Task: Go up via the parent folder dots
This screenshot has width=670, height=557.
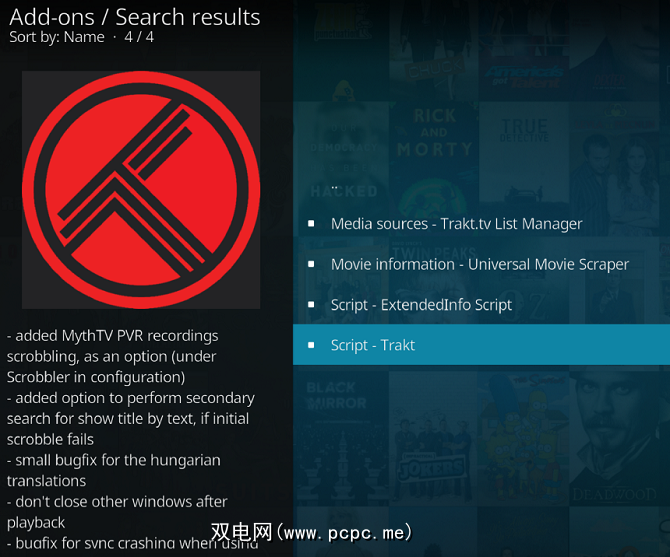Action: click(x=335, y=187)
